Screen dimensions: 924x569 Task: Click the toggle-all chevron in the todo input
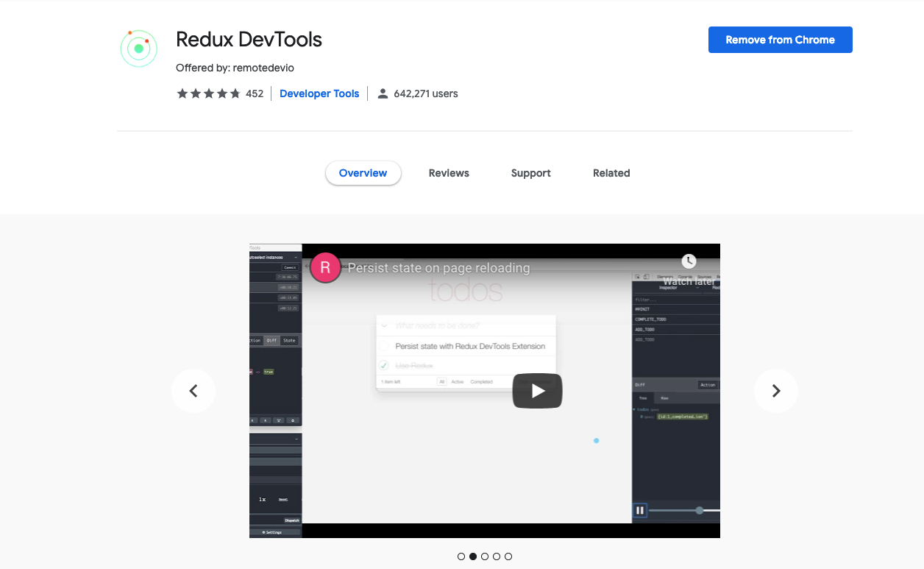[383, 325]
